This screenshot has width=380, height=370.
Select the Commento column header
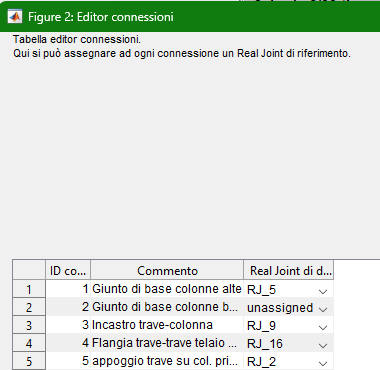click(x=167, y=270)
